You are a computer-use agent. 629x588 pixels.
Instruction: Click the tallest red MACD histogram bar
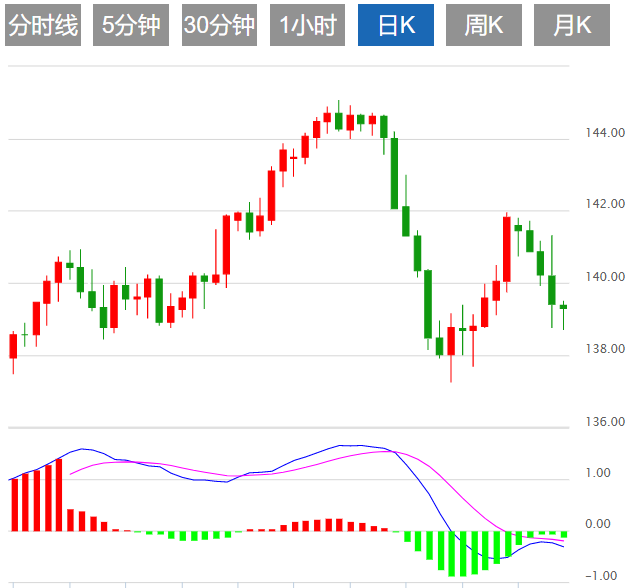59,495
